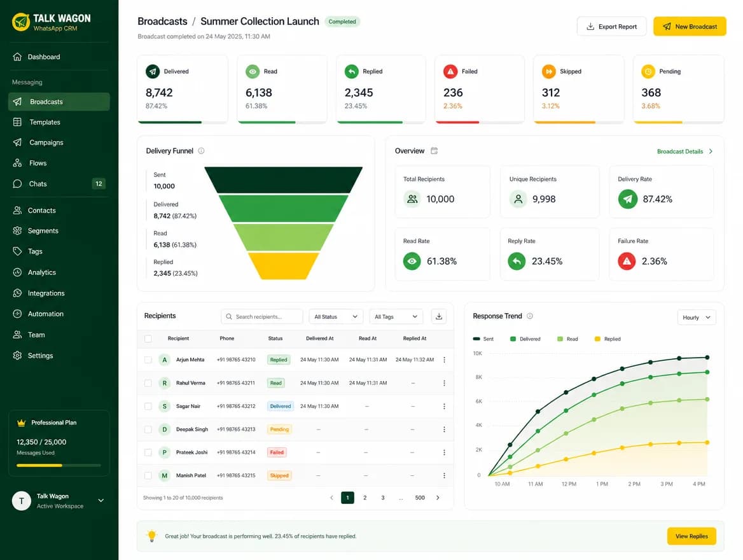Go to recipients page 2
The width and height of the screenshot is (743, 560).
pyautogui.click(x=365, y=498)
